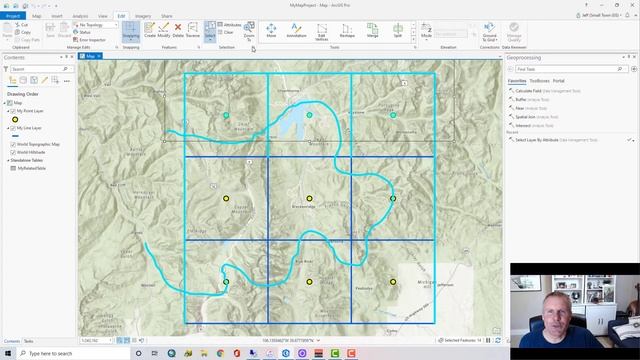The height and width of the screenshot is (360, 640).
Task: Open the Buffer tool
Action: (529, 100)
